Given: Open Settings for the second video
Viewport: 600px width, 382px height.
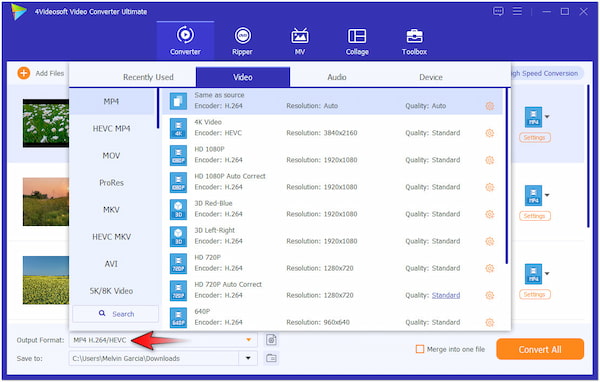Looking at the screenshot, I should [535, 216].
